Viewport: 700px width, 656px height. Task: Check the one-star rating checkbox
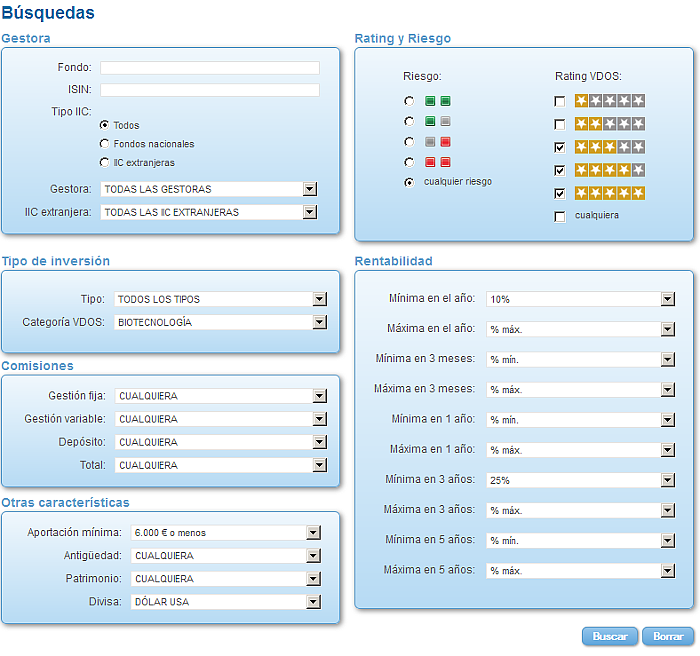[559, 101]
